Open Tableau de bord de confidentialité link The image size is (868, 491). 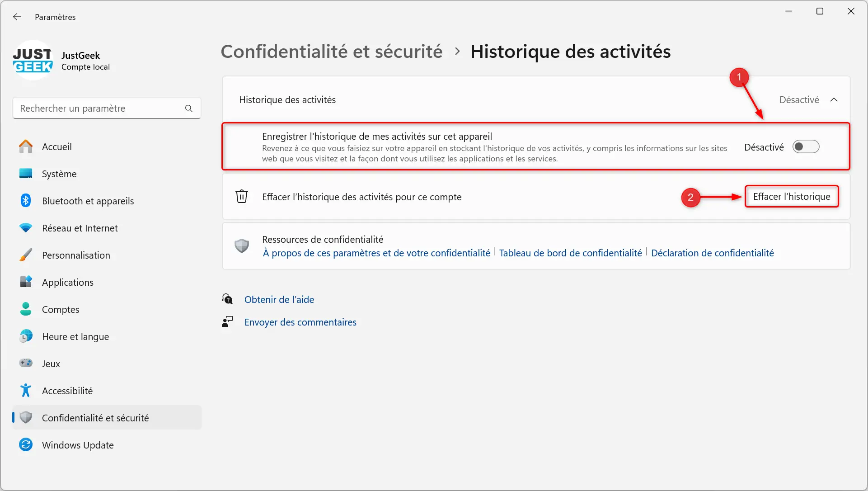[570, 253]
